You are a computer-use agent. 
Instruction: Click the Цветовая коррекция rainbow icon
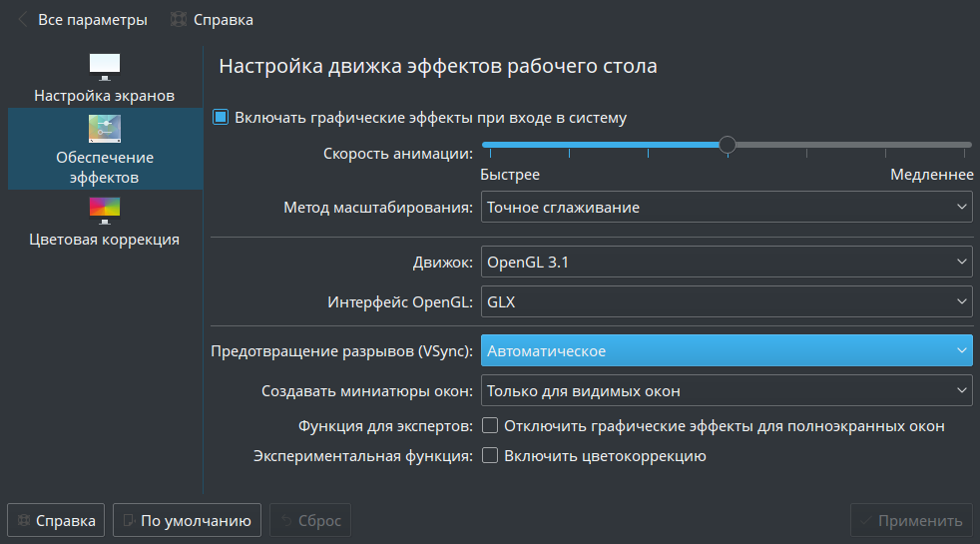(x=105, y=208)
